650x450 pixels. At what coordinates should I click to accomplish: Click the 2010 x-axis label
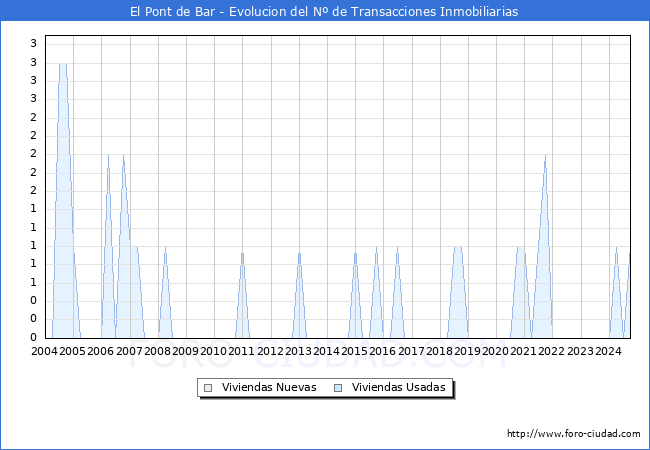pyautogui.click(x=213, y=351)
